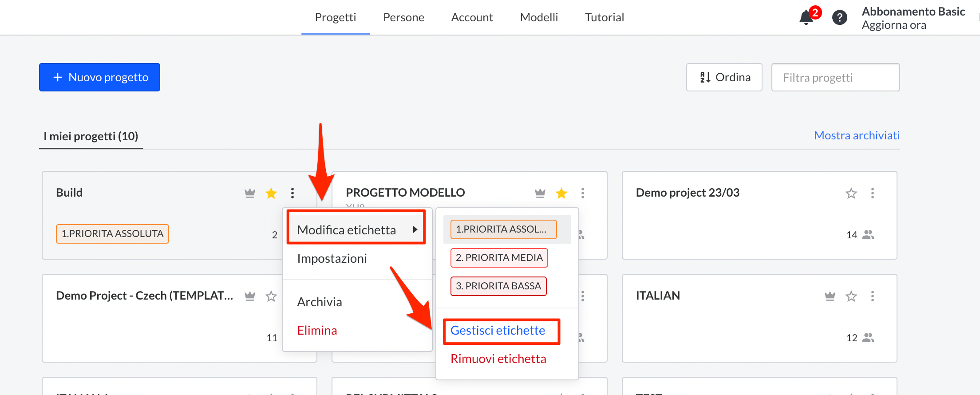
Task: Click crown icon on PROGETTO MODELLO card
Action: pyautogui.click(x=540, y=193)
